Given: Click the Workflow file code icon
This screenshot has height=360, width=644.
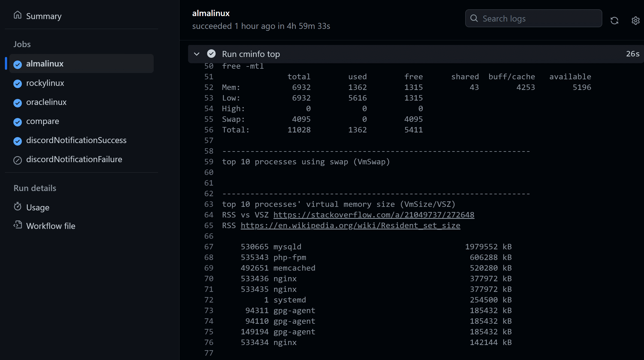Looking at the screenshot, I should coord(17,225).
